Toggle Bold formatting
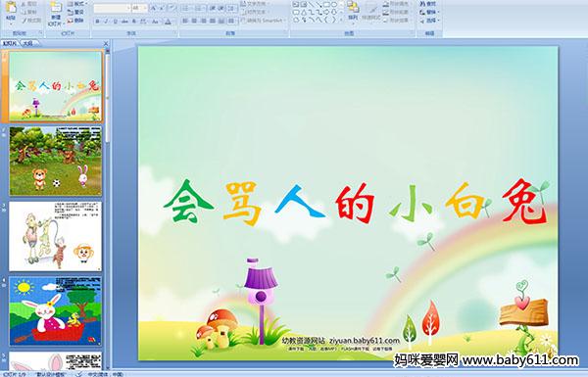588x377 pixels. coord(97,22)
